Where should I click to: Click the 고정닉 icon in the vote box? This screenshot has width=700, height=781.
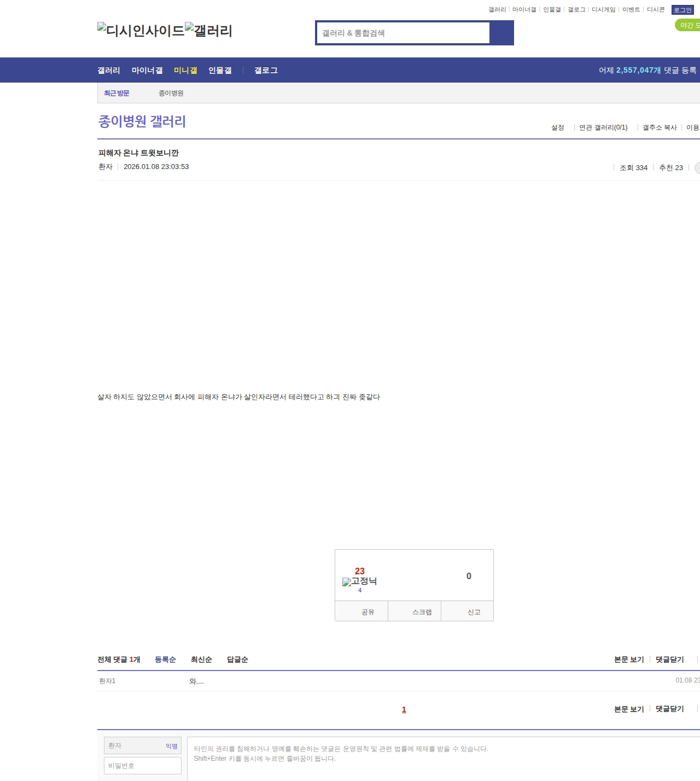click(x=359, y=581)
